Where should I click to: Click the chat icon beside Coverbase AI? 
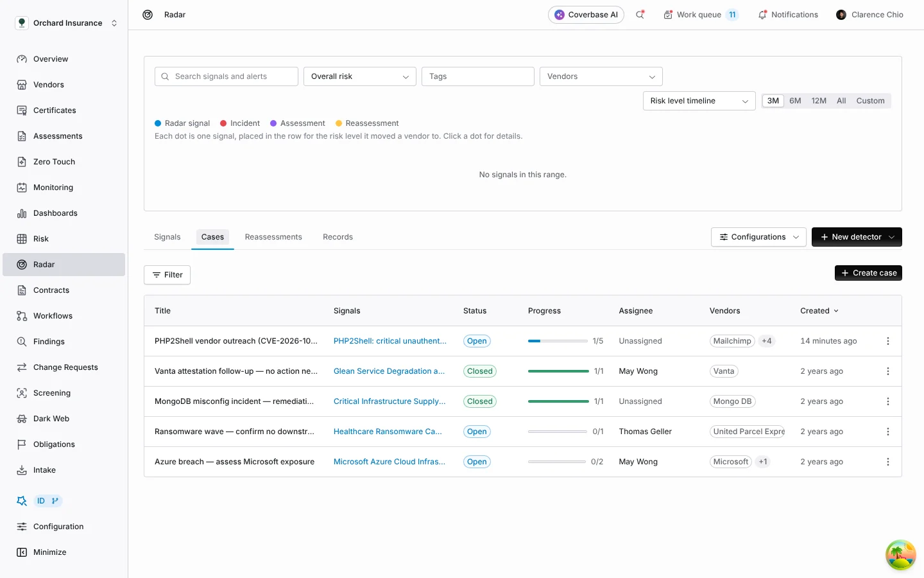(x=640, y=15)
